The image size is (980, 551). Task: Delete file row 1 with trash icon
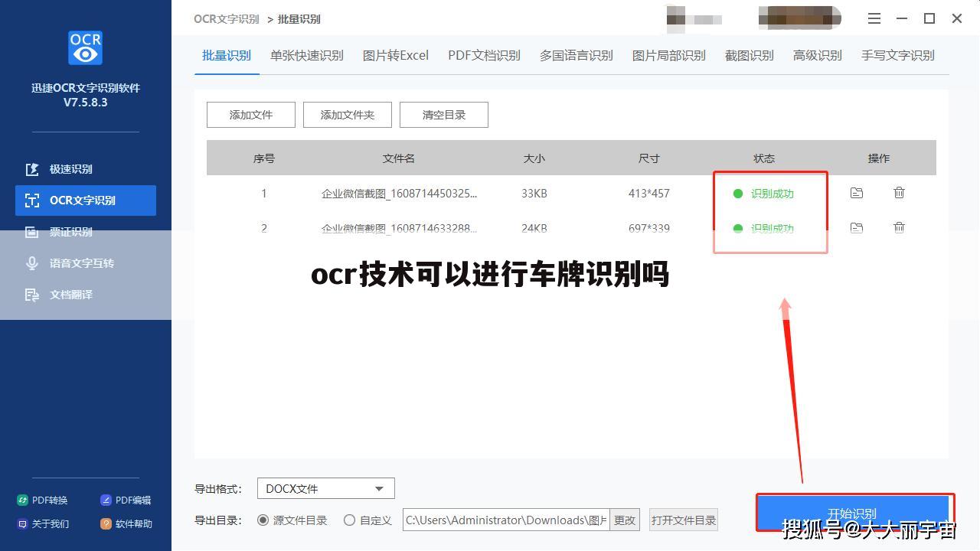click(900, 193)
